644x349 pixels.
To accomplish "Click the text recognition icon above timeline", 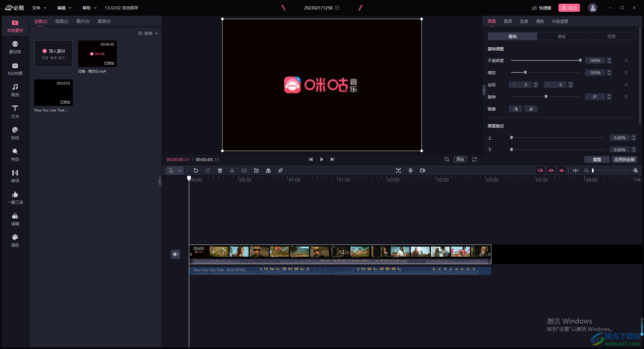I will (398, 170).
